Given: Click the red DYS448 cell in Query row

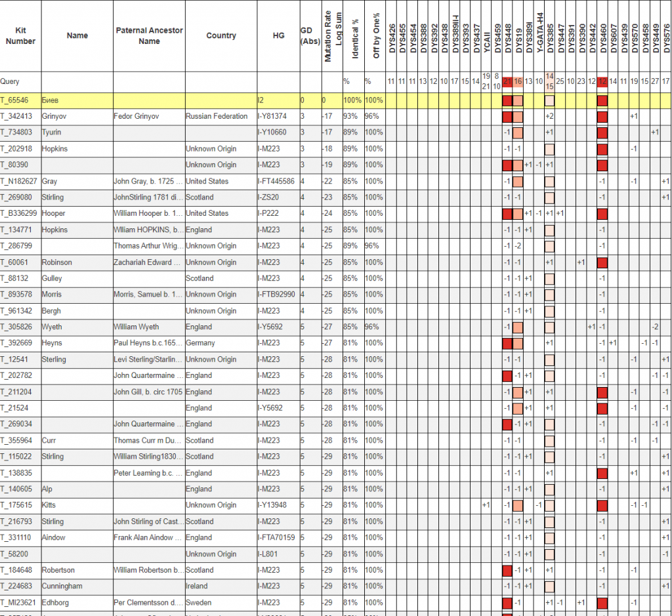Looking at the screenshot, I should pyautogui.click(x=507, y=81).
